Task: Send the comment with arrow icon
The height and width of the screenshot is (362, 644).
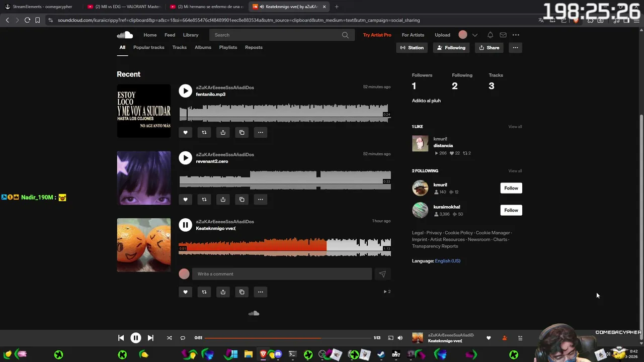Action: point(382,274)
